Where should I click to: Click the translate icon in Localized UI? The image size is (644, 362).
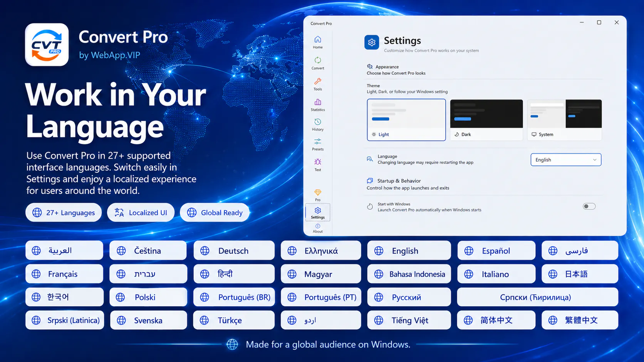pos(119,212)
